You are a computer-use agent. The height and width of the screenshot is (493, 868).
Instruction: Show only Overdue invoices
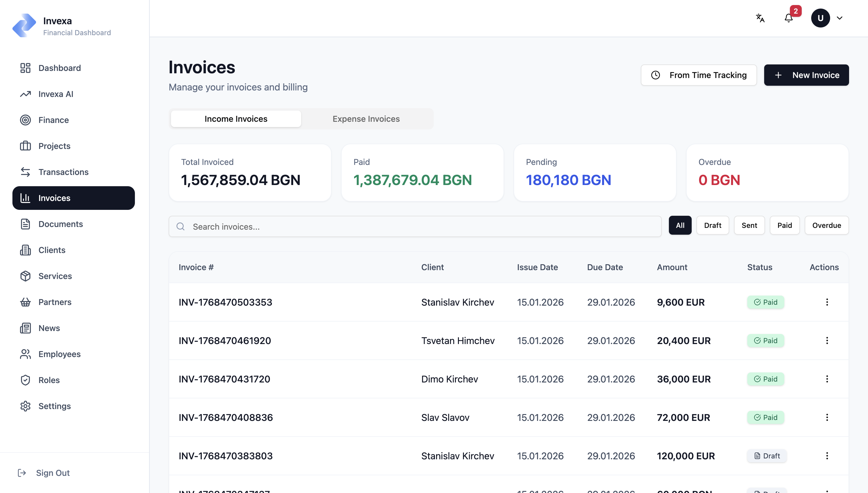(826, 226)
